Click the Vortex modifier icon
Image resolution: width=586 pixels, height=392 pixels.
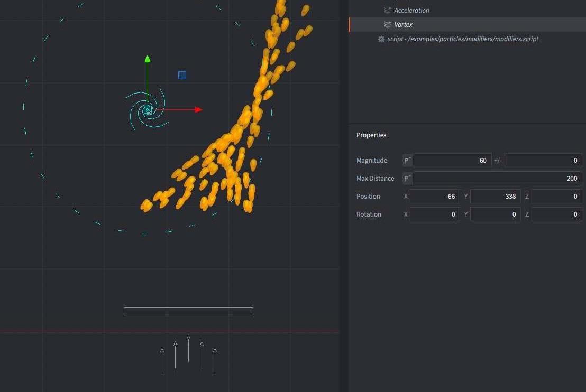point(388,25)
